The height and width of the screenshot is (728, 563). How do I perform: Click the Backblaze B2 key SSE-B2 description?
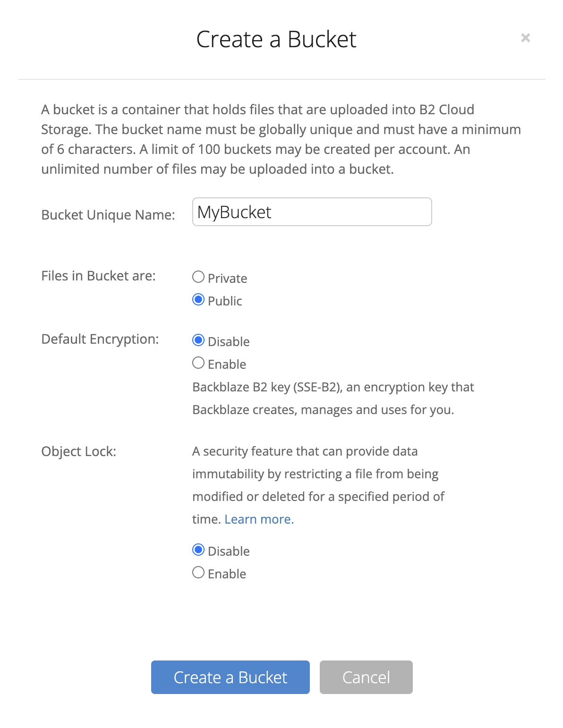pyautogui.click(x=333, y=398)
